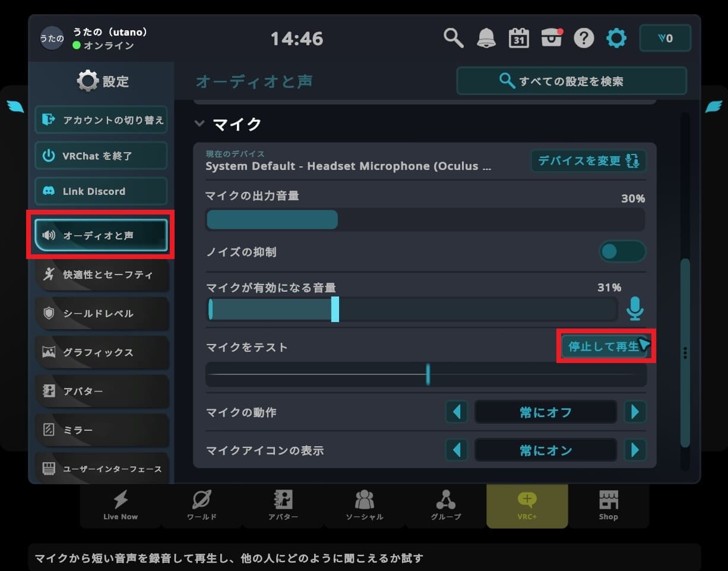728x571 pixels.
Task: Click the すべての設定を検索 search field
Action: (x=571, y=81)
